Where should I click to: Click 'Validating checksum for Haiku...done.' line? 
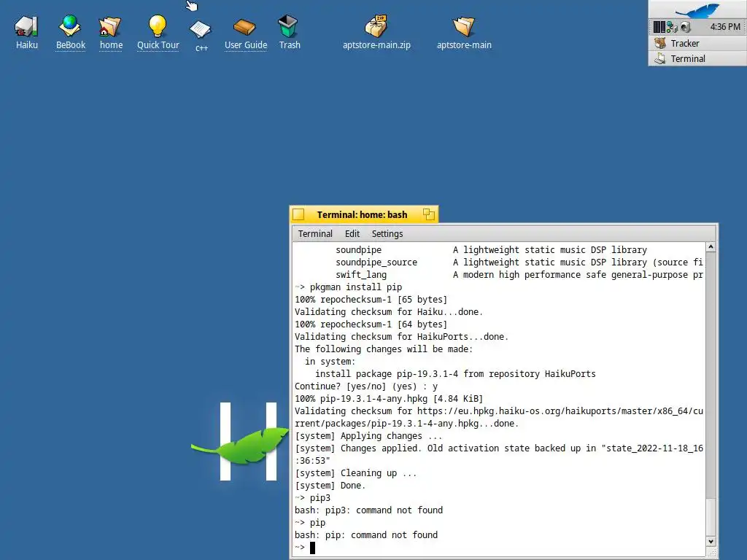coord(389,312)
